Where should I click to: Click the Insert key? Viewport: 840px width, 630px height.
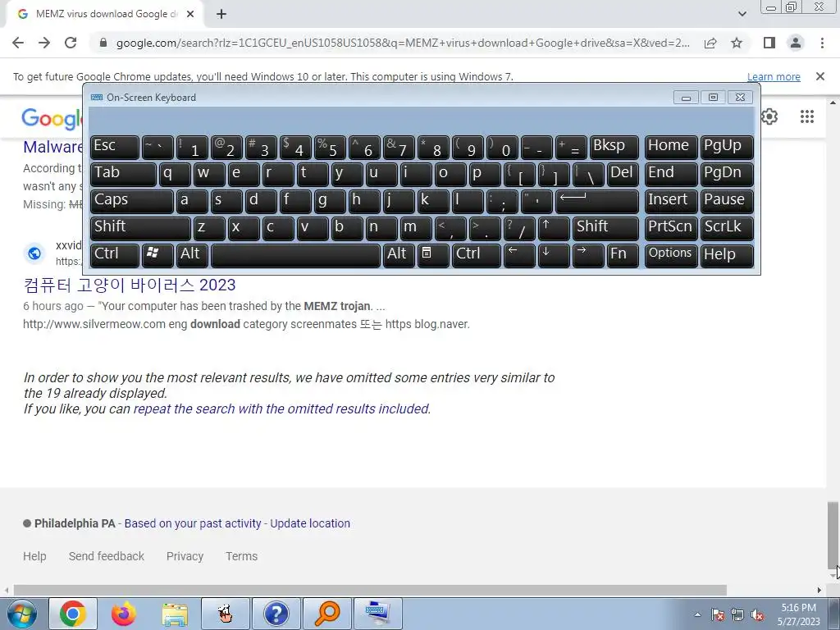click(671, 201)
